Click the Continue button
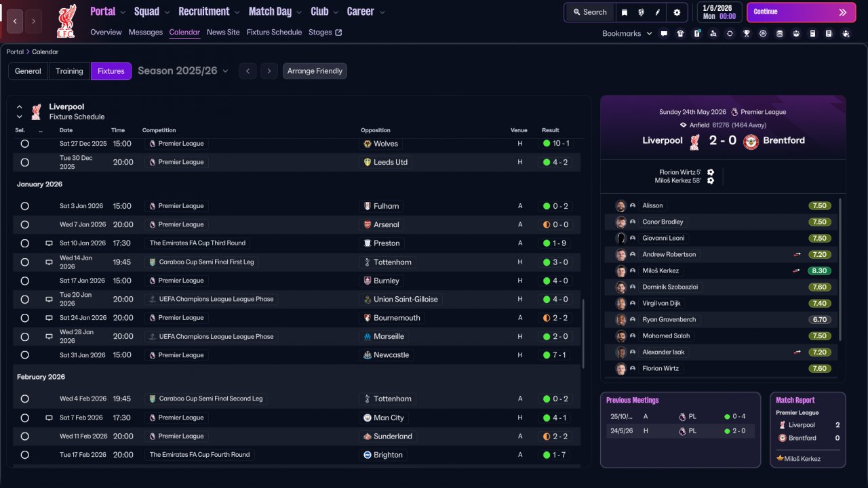868x488 pixels. (802, 12)
